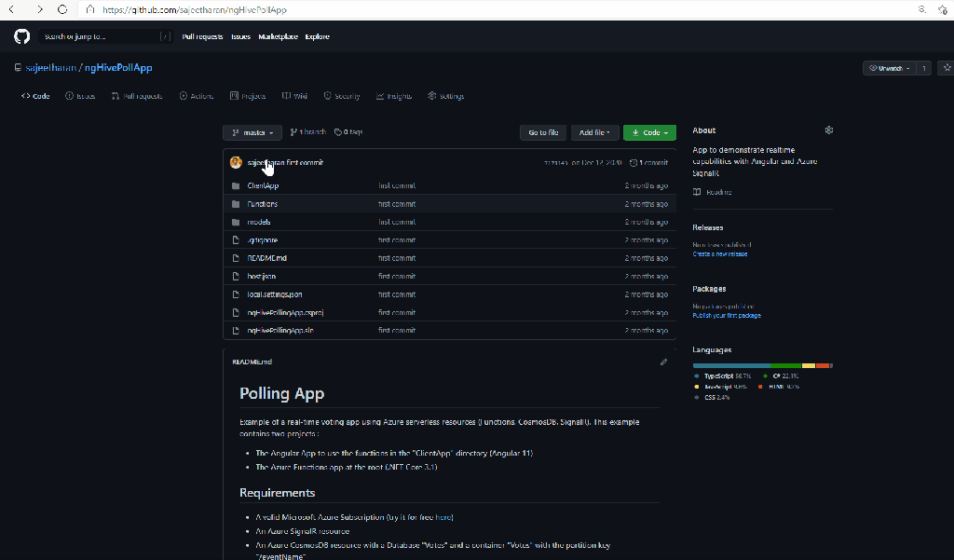Click the ClientApp folder icon
This screenshot has width=954, height=560.
[x=236, y=185]
